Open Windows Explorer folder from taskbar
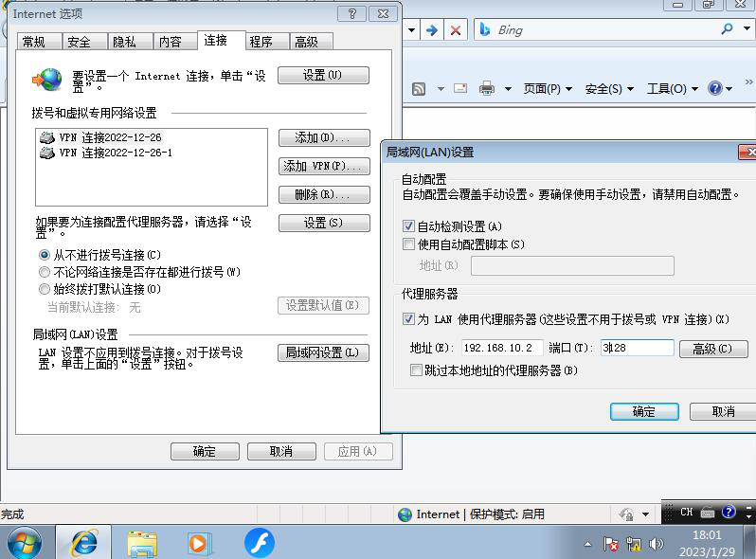The height and width of the screenshot is (559, 756). tap(142, 544)
